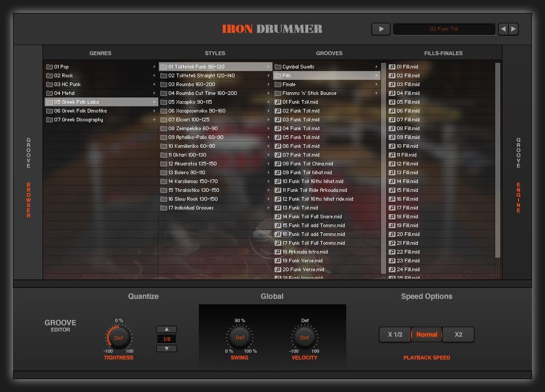This screenshot has width=545, height=392.
Task: Select 10 Funk Tsif 16ths hihat.mid
Action: click(x=326, y=181)
